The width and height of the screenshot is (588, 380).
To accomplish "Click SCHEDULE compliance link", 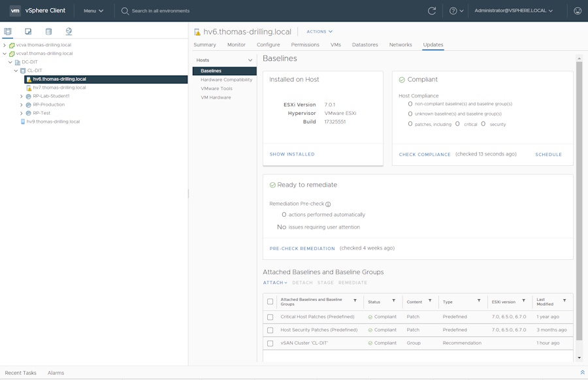I will point(548,154).
